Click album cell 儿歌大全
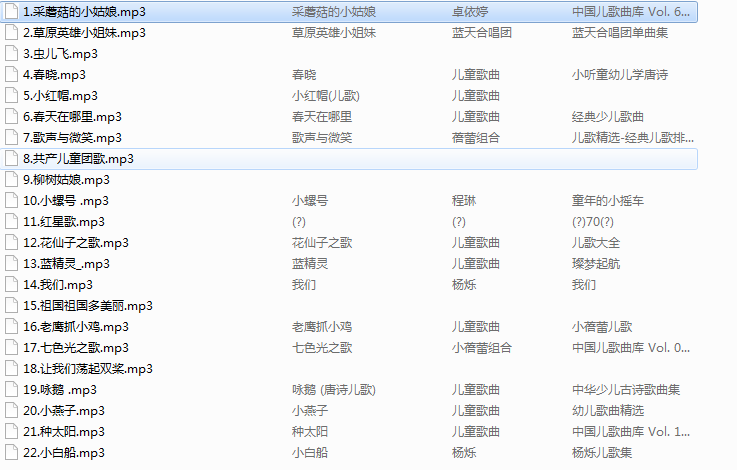The image size is (737, 470). pos(596,243)
